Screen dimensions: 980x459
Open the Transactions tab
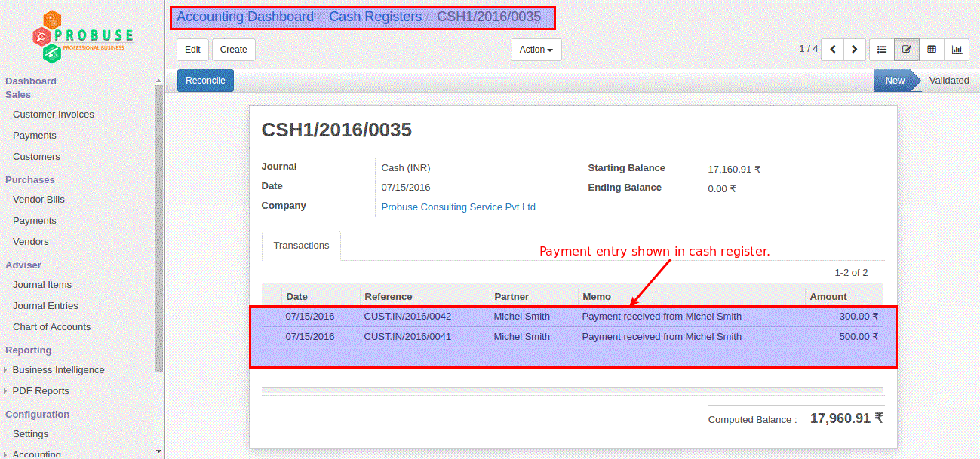(x=301, y=246)
